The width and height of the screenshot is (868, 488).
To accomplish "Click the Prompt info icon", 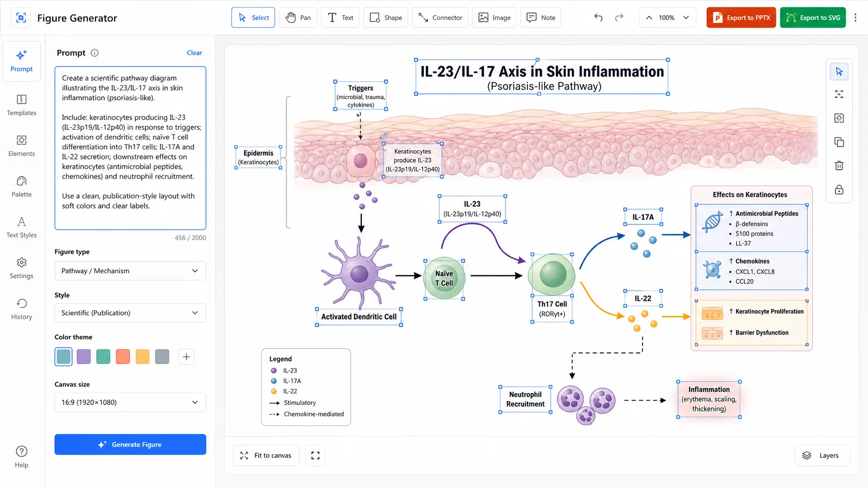I will pos(94,53).
